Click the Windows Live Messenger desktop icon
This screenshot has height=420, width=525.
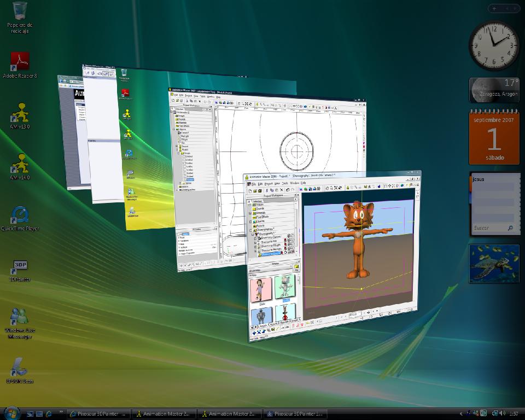pyautogui.click(x=20, y=323)
